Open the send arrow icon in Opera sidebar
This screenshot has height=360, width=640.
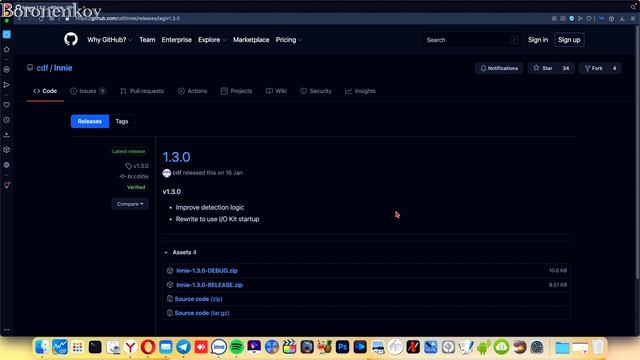tap(7, 85)
